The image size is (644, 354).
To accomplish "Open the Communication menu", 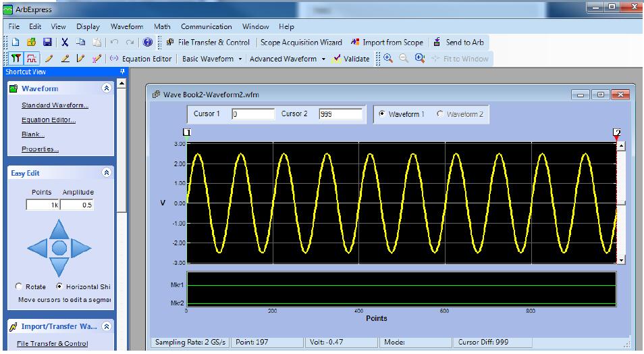I will tap(206, 27).
